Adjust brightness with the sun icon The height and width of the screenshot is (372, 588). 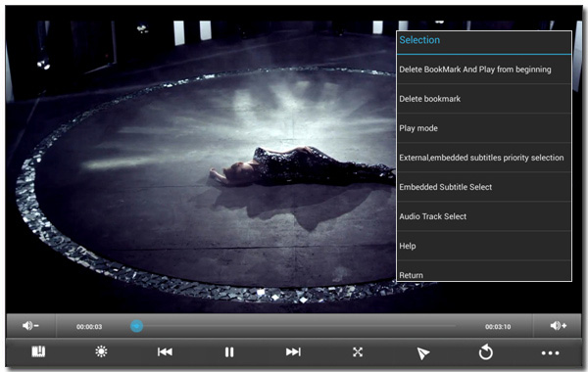101,351
